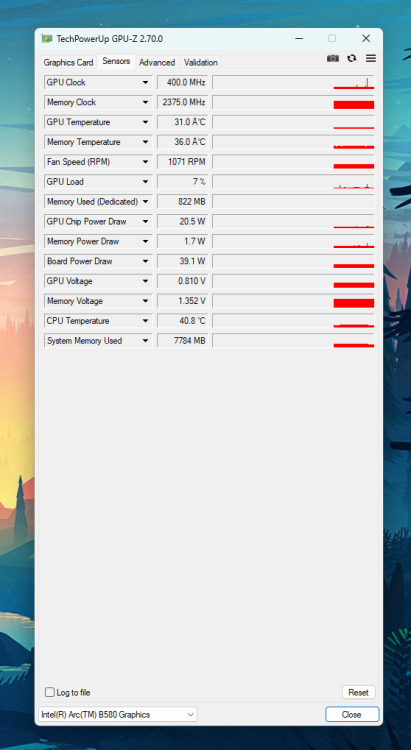The height and width of the screenshot is (750, 411).
Task: Go to the Validation tab
Action: click(x=201, y=63)
